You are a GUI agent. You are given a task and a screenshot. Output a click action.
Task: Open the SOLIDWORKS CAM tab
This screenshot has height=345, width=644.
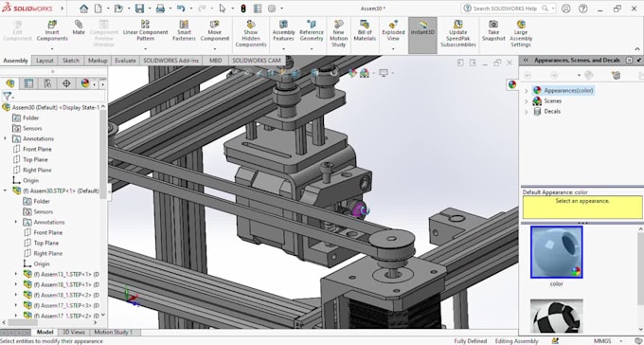click(257, 61)
